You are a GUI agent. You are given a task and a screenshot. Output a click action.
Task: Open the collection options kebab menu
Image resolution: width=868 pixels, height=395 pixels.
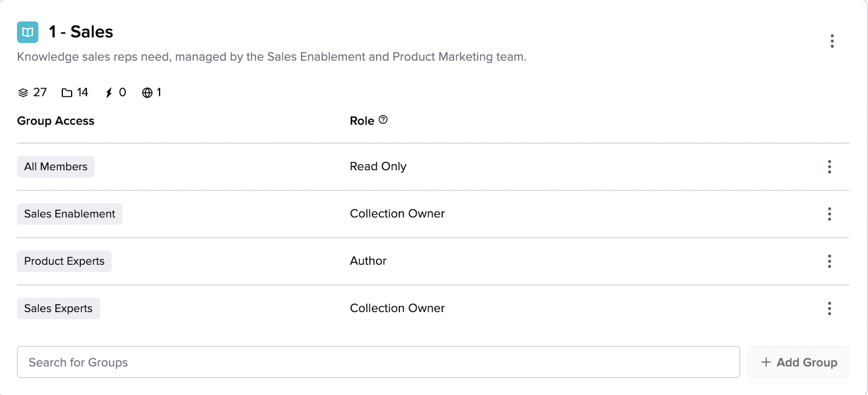[832, 41]
